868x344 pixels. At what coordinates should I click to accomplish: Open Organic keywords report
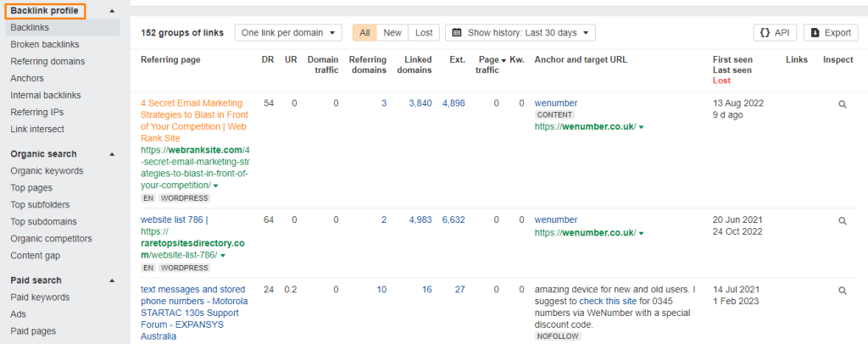(x=47, y=171)
